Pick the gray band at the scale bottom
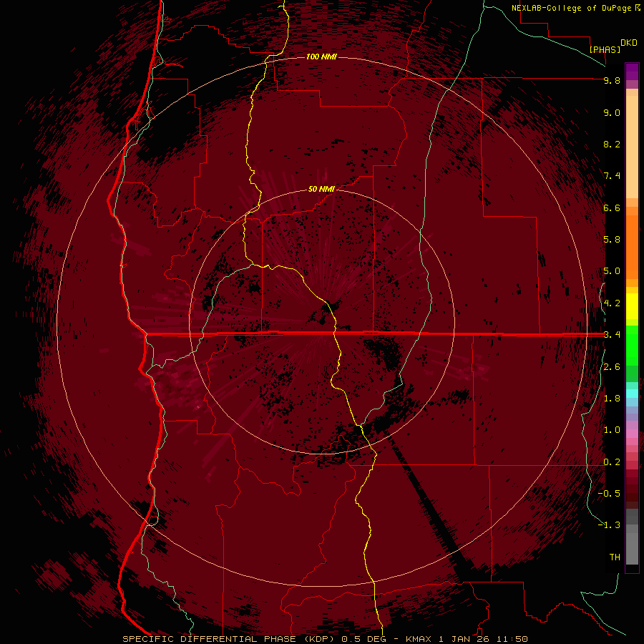The height and width of the screenshot is (644, 644). click(x=632, y=546)
